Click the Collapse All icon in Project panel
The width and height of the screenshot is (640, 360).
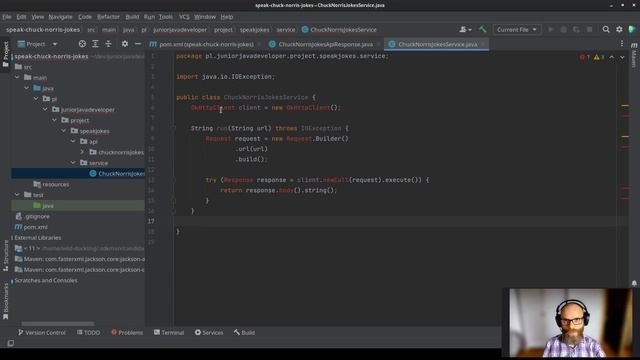[x=108, y=44]
